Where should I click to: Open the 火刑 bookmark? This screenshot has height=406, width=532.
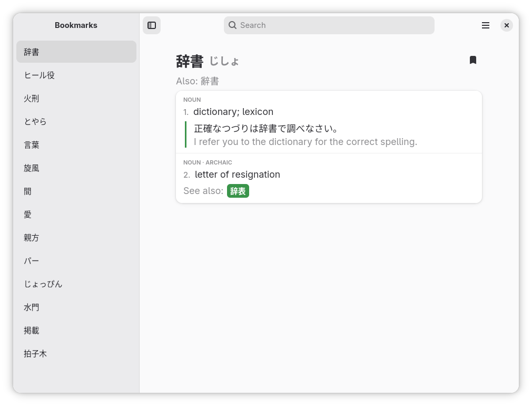tap(76, 99)
